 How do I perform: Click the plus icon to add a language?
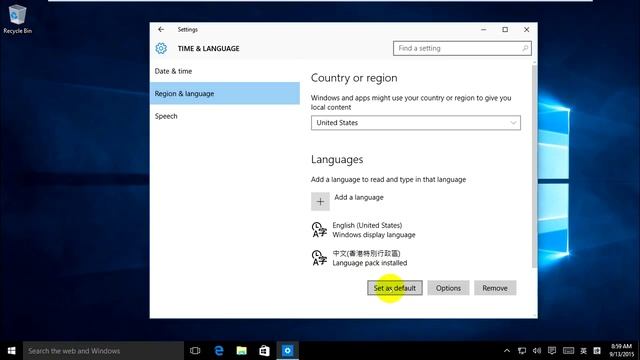coord(320,201)
